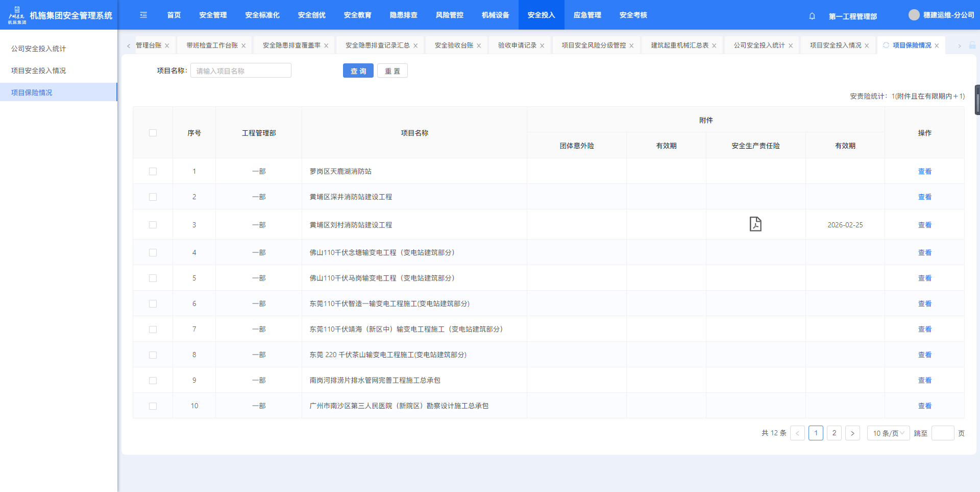Click the user avatar icon in header

(914, 15)
